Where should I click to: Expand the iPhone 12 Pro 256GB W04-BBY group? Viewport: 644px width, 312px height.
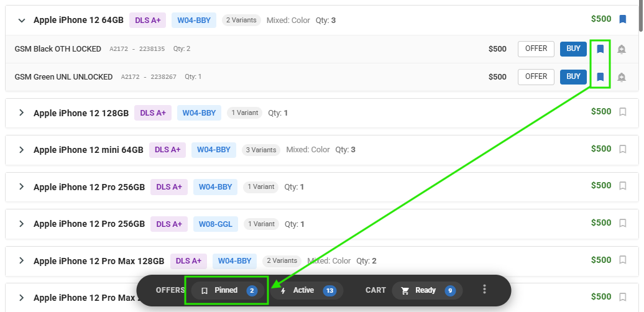point(22,187)
